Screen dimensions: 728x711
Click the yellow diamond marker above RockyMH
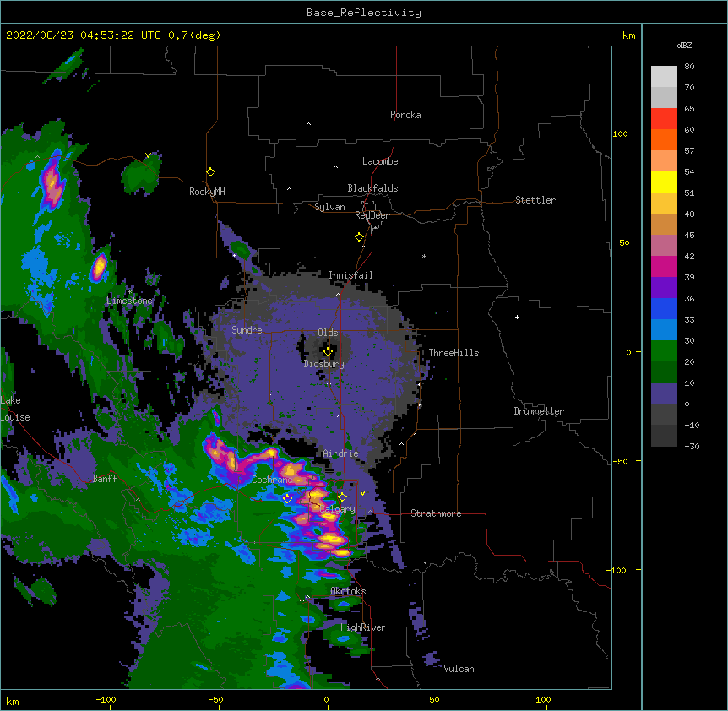(210, 172)
